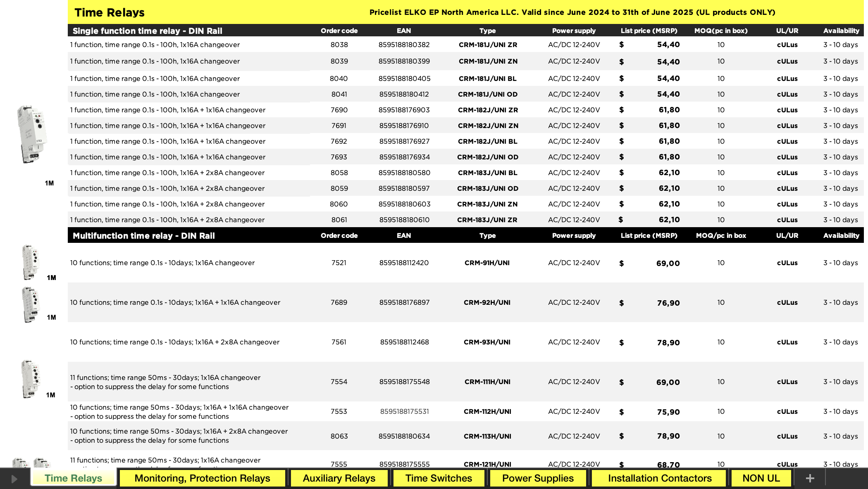868x489 pixels.
Task: Select the active Time Relays tab
Action: [73, 478]
